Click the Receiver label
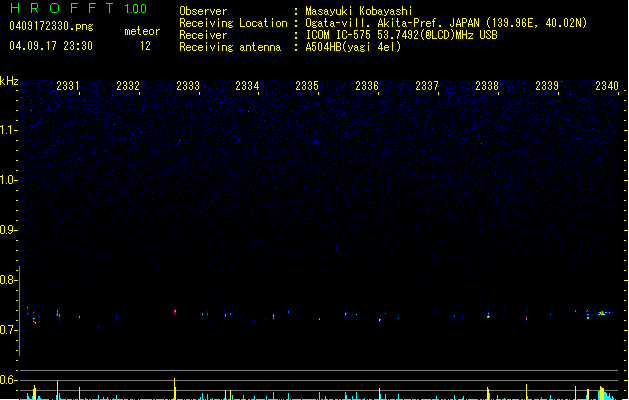Screen dimensions: 629x400 (x=203, y=35)
